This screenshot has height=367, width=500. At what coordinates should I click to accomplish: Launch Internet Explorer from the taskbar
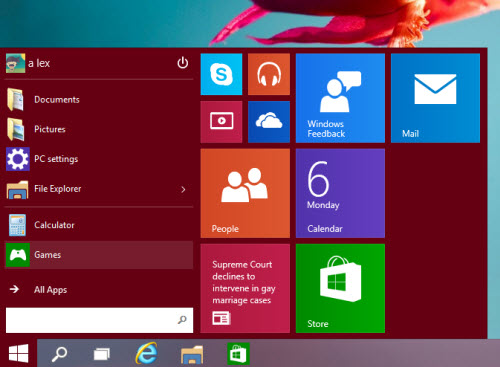(146, 353)
